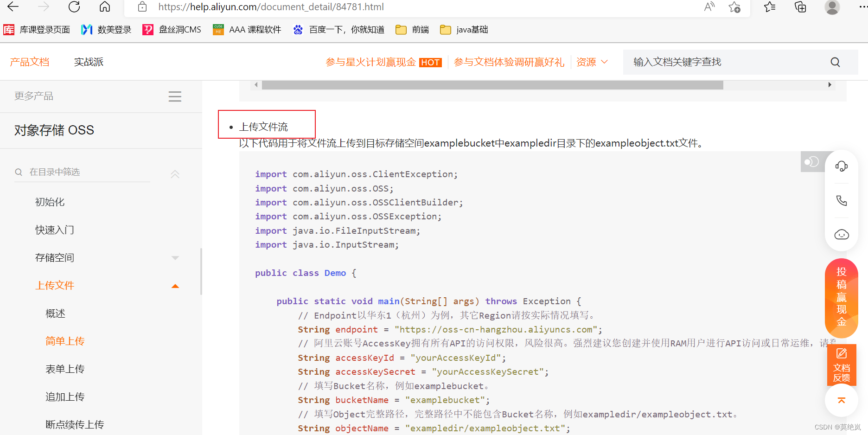
Task: Open 盘丝洞CMS bookmark
Action: [x=172, y=30]
